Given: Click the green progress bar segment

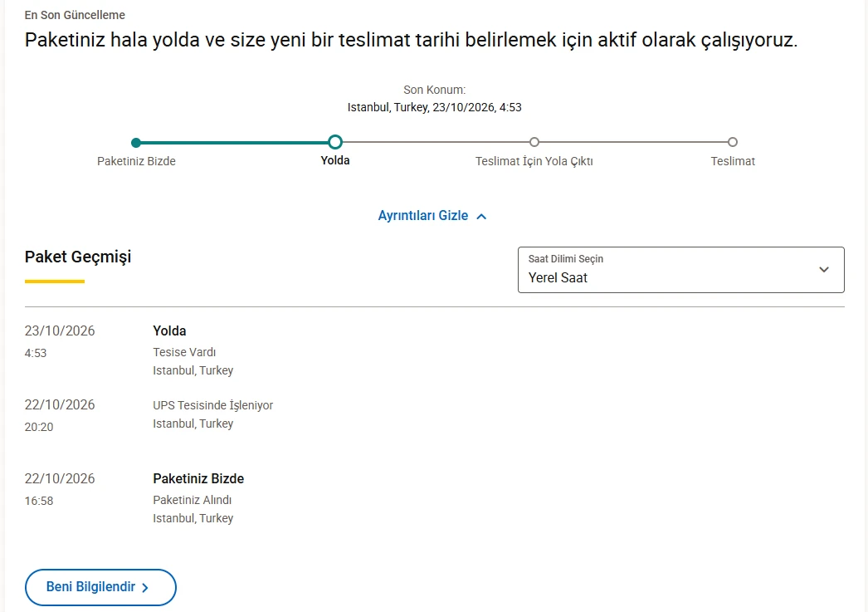Looking at the screenshot, I should [x=236, y=143].
